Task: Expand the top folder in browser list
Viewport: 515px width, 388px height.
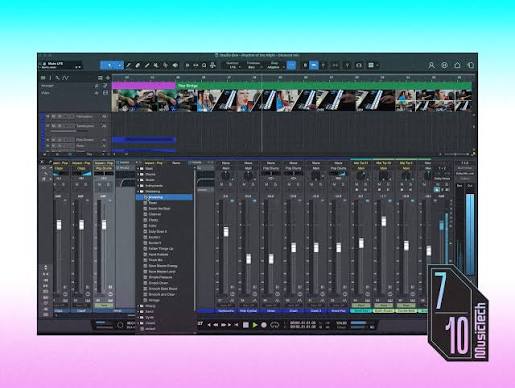Action: [x=139, y=169]
